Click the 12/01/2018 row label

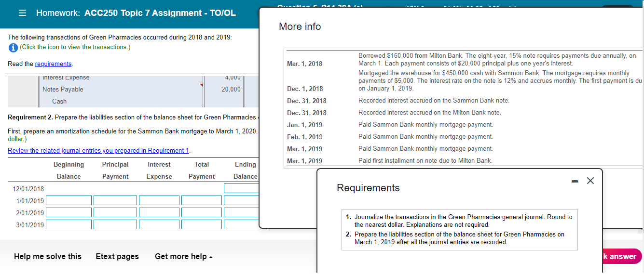(x=28, y=189)
